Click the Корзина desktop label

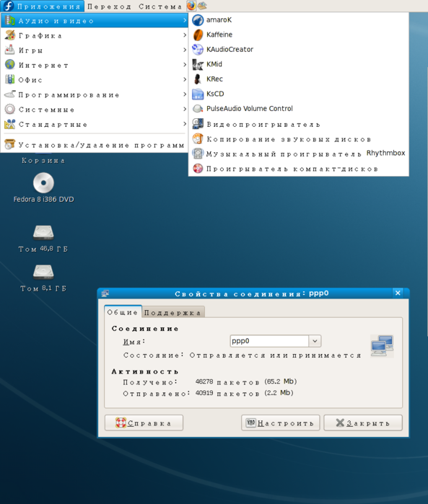[43, 160]
